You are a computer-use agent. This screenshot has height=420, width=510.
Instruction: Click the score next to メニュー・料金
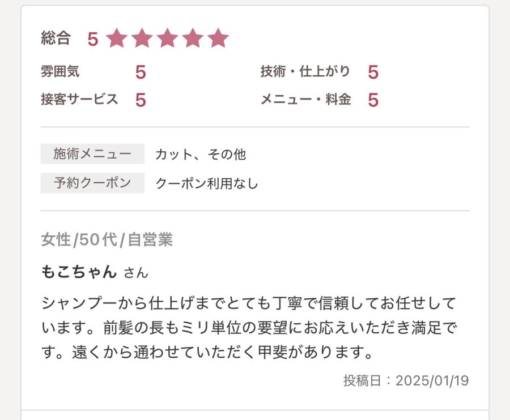coord(373,100)
